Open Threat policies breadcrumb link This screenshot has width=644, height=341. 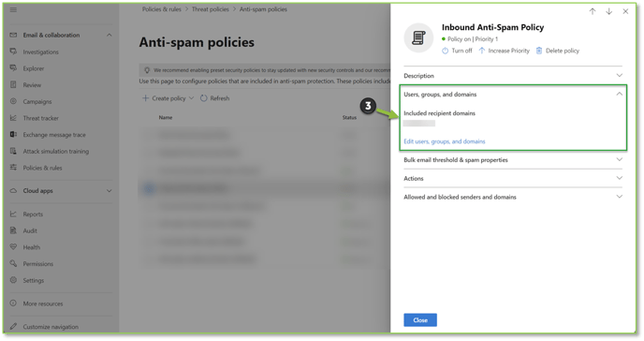[x=211, y=9]
